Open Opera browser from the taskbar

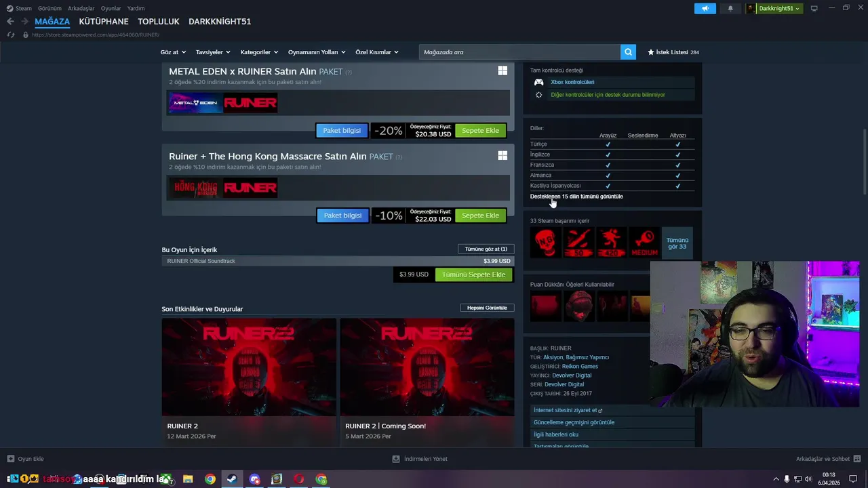point(298,479)
